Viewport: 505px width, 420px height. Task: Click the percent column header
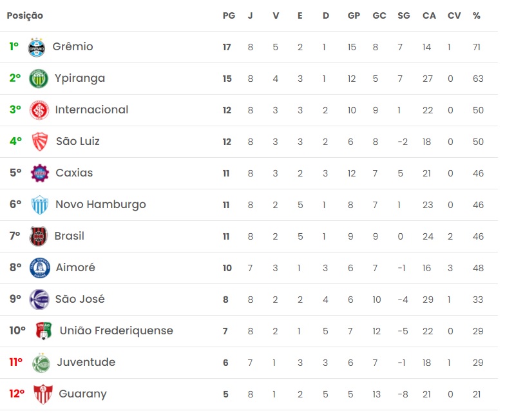pyautogui.click(x=477, y=15)
